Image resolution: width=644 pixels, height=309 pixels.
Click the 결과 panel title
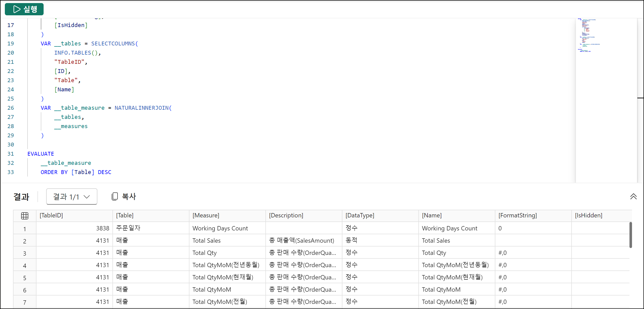[x=21, y=197]
